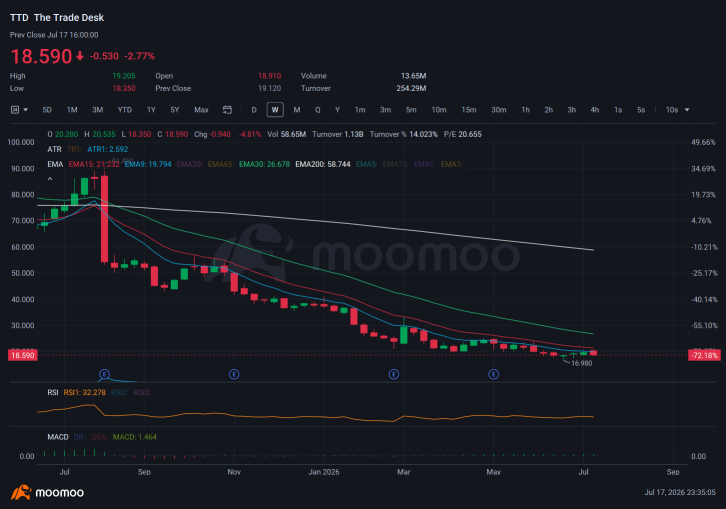
Task: Click the RSI1: 32.278 value
Action: 84,392
